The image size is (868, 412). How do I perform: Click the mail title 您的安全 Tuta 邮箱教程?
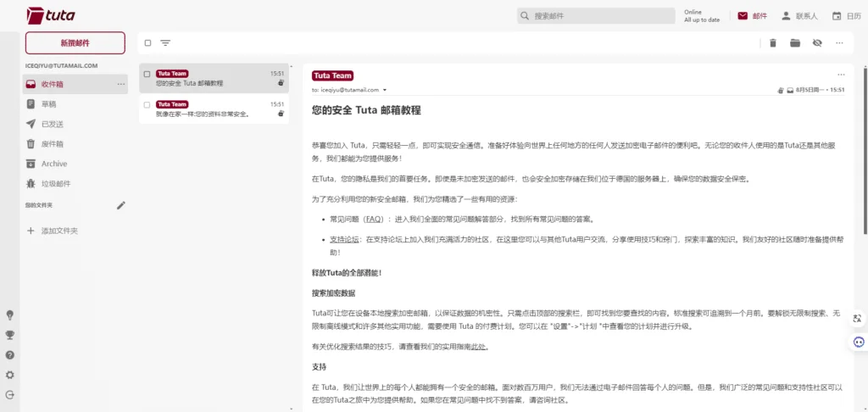click(366, 110)
